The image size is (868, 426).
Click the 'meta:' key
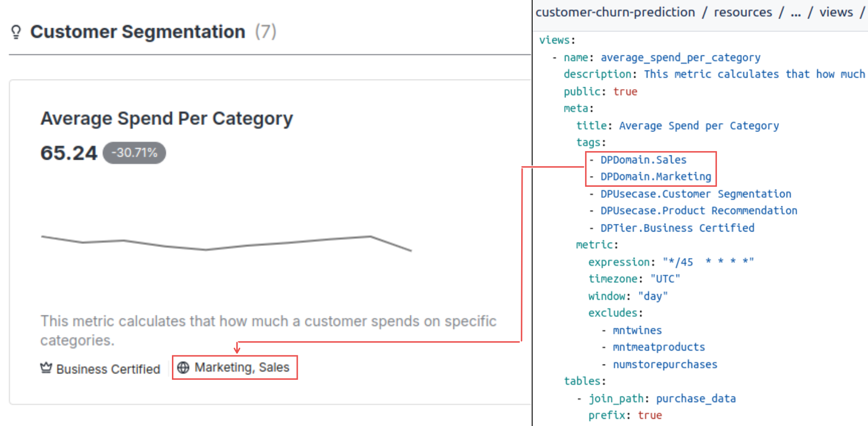coord(579,109)
